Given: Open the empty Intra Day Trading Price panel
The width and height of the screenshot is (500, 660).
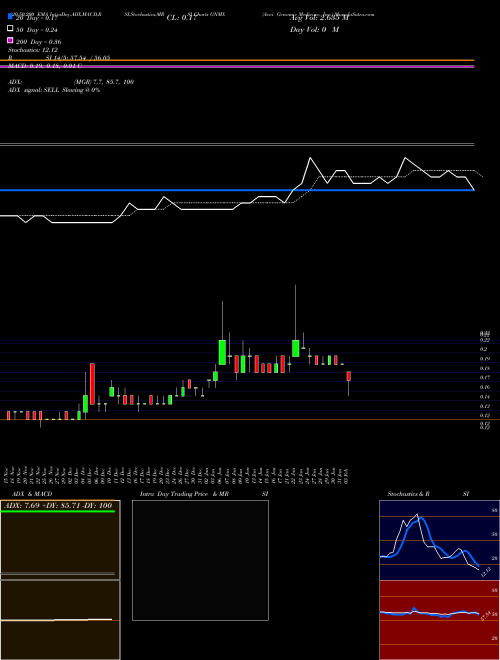Looking at the screenshot, I should point(200,560).
